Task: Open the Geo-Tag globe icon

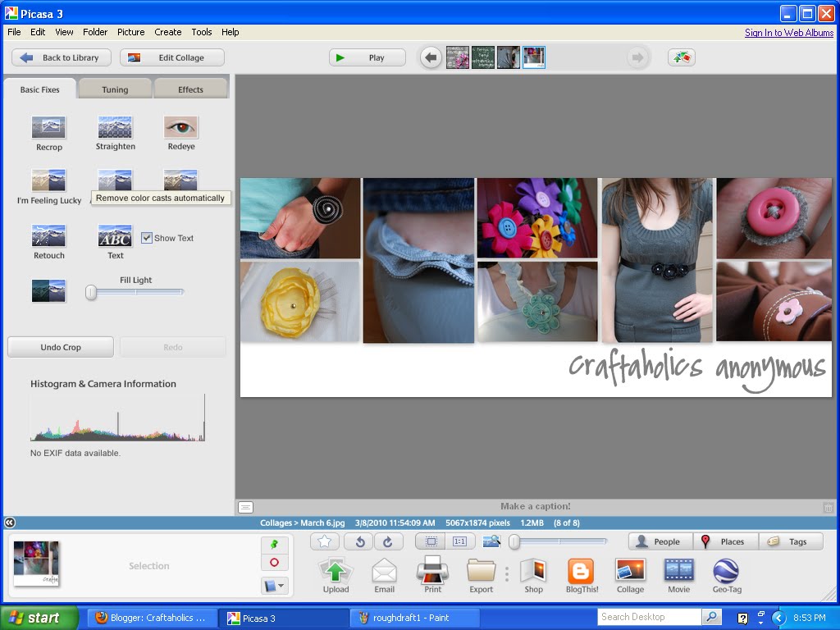Action: tap(727, 571)
